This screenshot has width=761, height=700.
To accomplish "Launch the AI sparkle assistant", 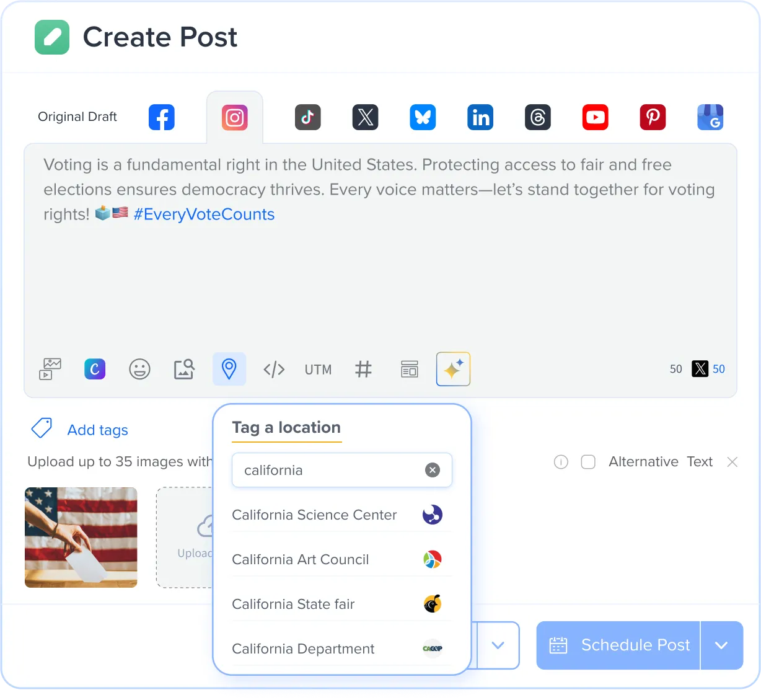I will (453, 369).
